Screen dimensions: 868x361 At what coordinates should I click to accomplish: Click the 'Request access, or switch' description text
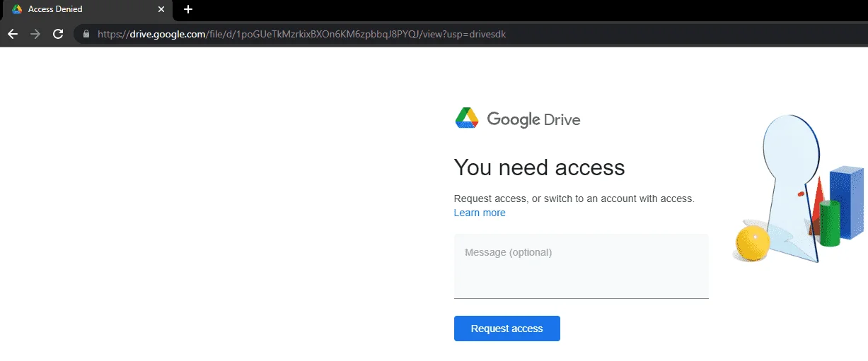pos(574,199)
